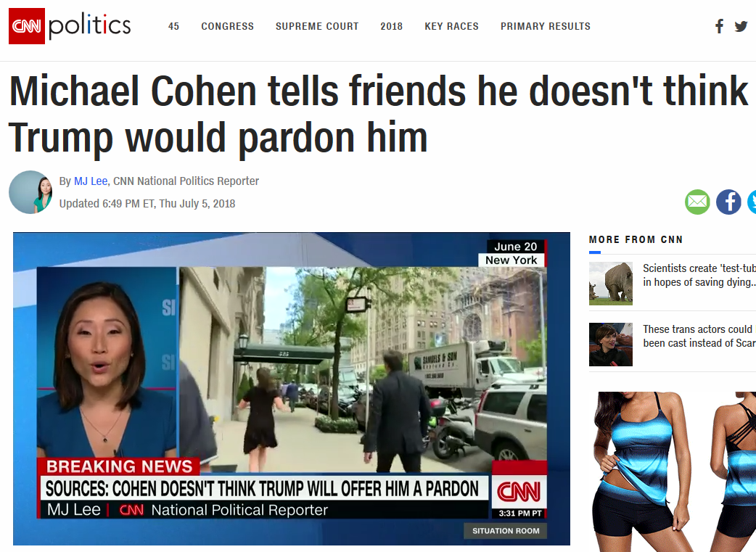
Task: Open the 'politics' section wordmark
Action: click(90, 26)
